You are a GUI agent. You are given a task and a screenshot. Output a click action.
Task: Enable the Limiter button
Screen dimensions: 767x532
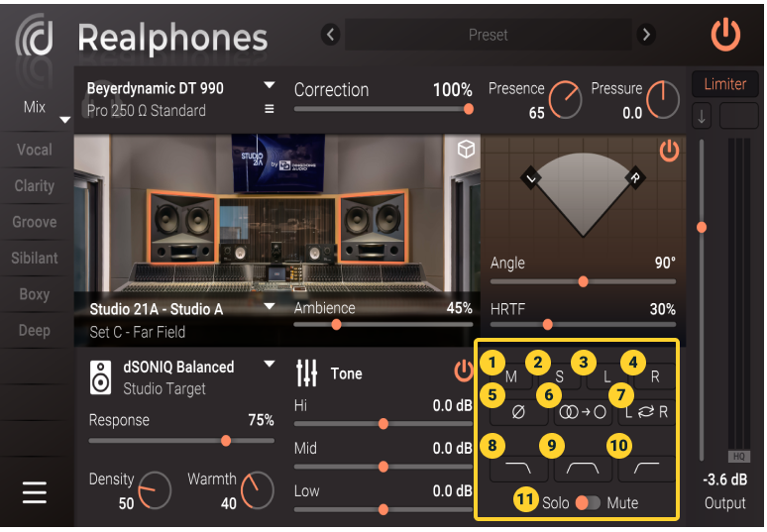(x=725, y=84)
